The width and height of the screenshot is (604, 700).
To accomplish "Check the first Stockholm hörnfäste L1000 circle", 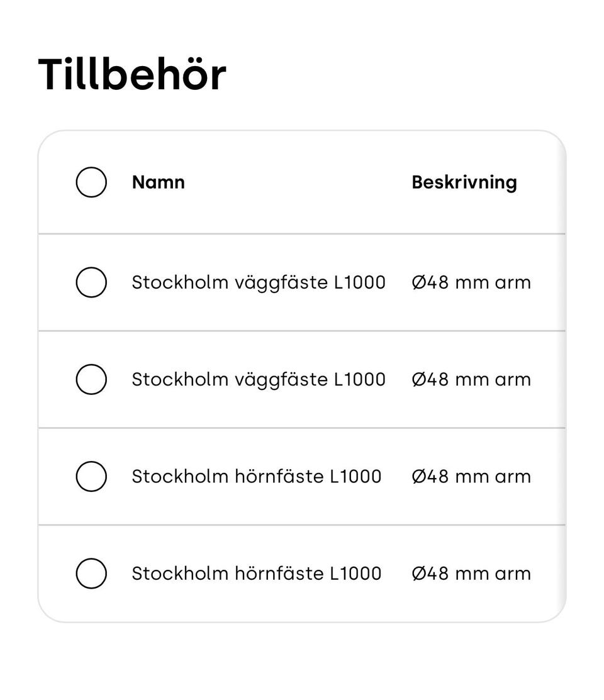I will [91, 476].
